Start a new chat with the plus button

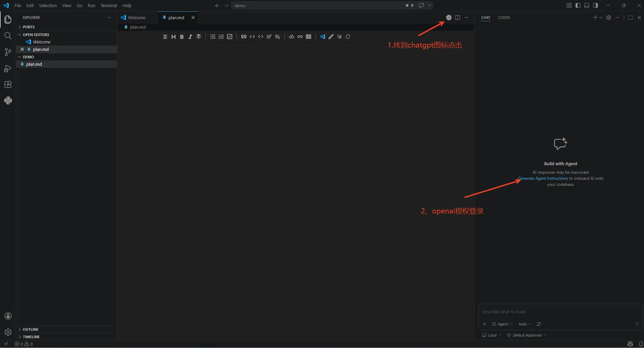tap(595, 18)
